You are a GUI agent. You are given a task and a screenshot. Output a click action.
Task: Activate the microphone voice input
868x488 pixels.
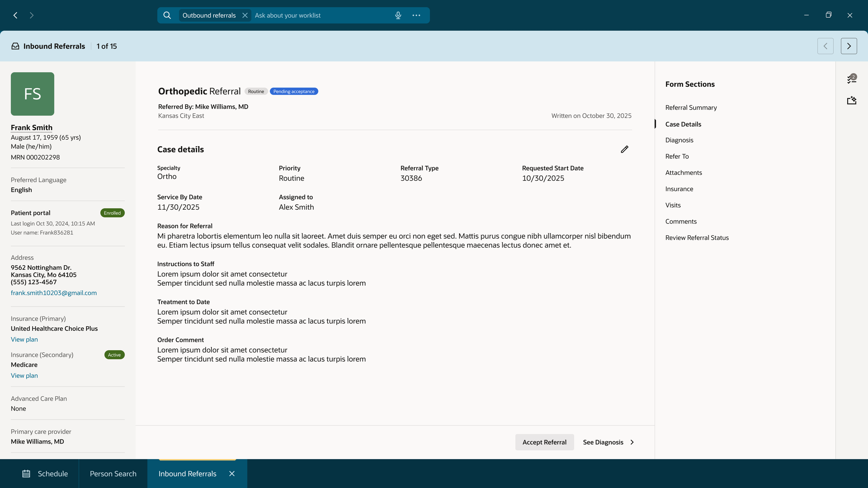coord(398,15)
